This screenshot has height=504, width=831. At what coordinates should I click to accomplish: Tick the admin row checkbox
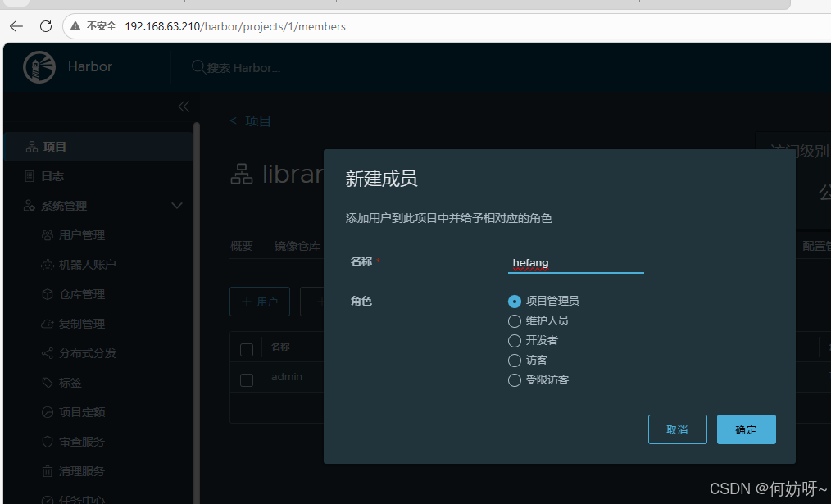click(247, 380)
